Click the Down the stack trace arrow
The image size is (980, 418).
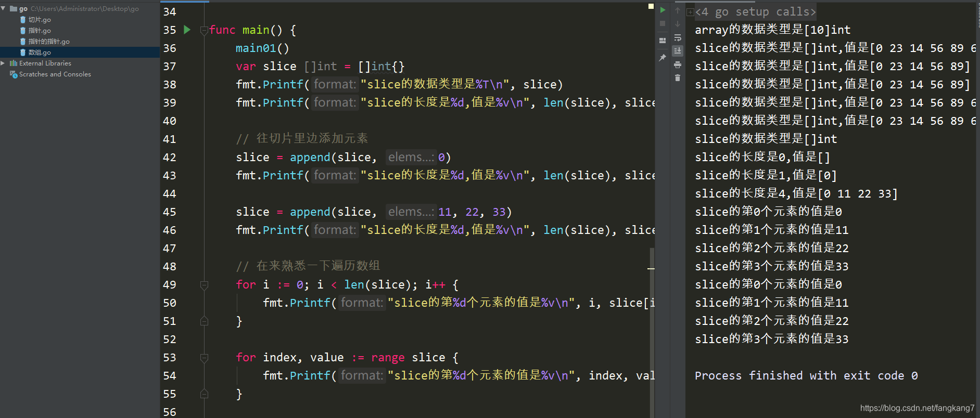[678, 23]
